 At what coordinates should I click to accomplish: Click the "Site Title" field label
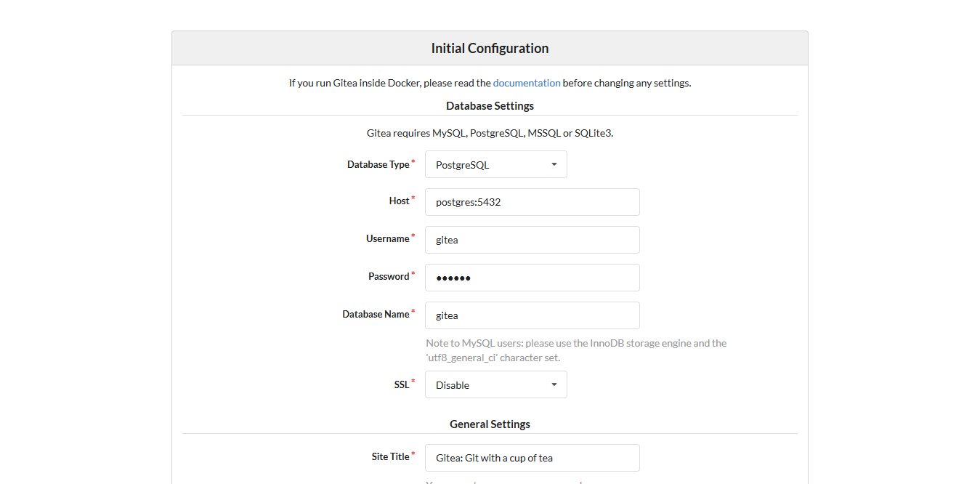pos(390,457)
